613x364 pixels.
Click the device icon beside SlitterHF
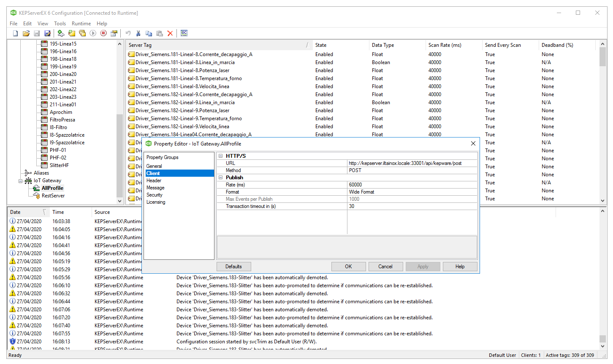44,165
